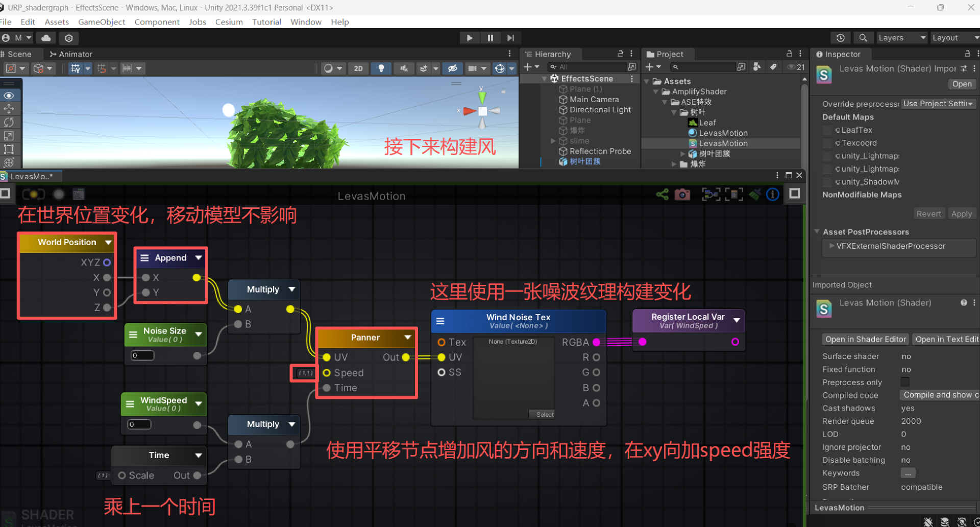Screen dimensions: 980x527
Task: Toggle the Inspector lock icon
Action: 967,54
